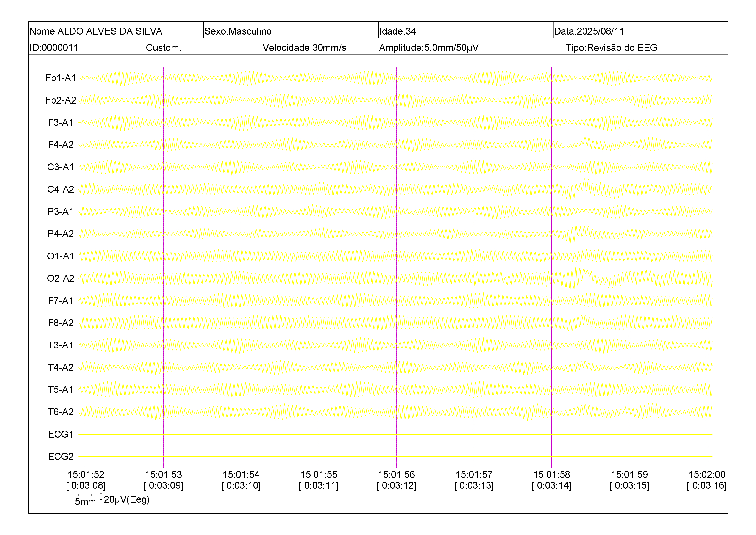This screenshot has height=535, width=756.
Task: Click the 15:01:57 time label
Action: tap(474, 475)
